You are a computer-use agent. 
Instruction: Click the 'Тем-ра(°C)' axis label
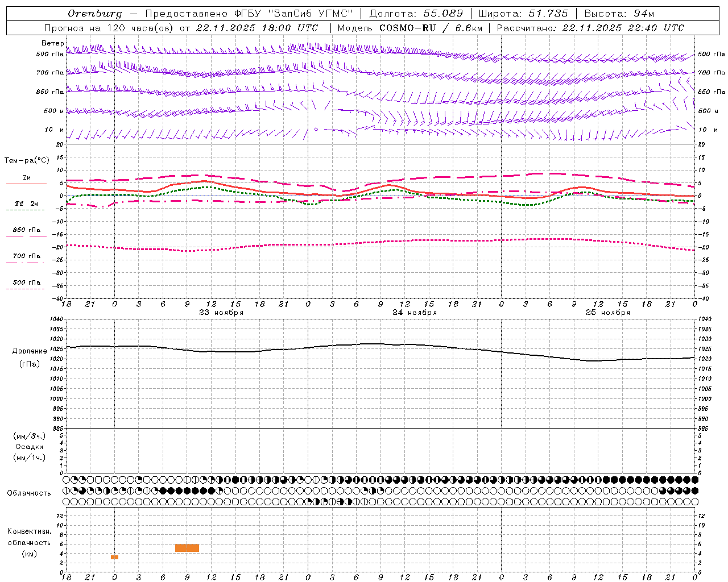tap(27, 161)
